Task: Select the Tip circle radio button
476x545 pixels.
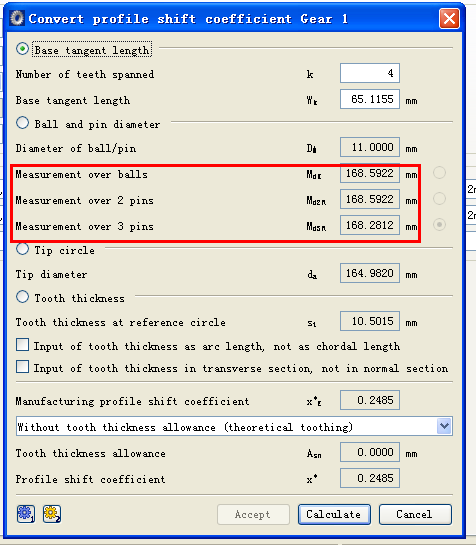Action: [22, 249]
